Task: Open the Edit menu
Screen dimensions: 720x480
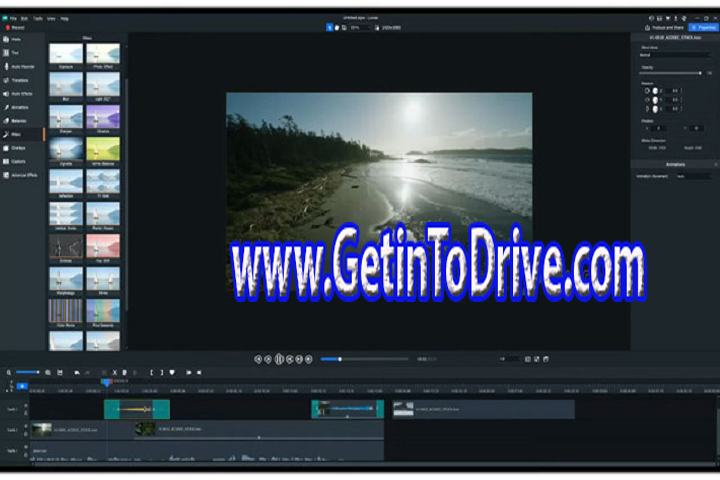Action: point(24,18)
